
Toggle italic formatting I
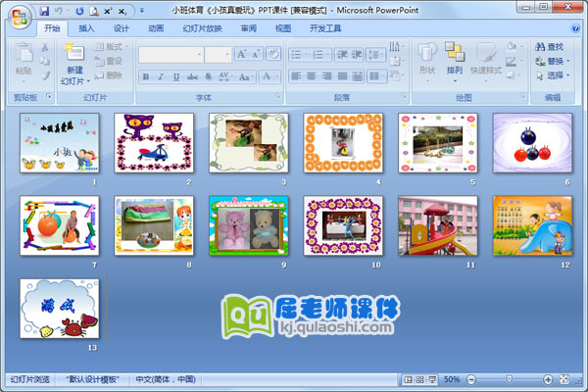[x=161, y=76]
